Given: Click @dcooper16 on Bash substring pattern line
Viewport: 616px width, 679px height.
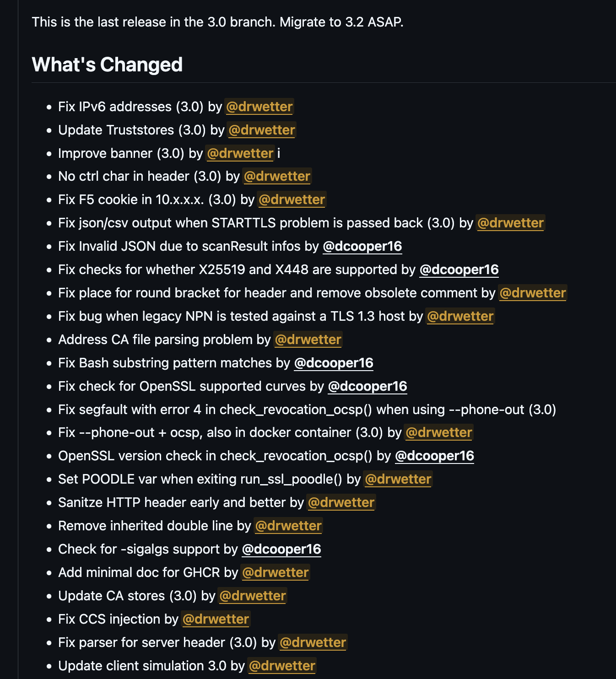Looking at the screenshot, I should point(334,363).
